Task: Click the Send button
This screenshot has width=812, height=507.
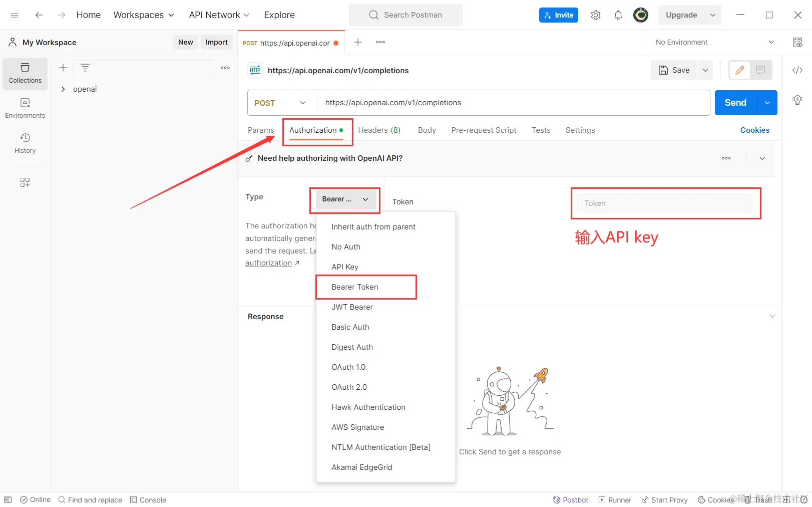Action: [x=735, y=103]
